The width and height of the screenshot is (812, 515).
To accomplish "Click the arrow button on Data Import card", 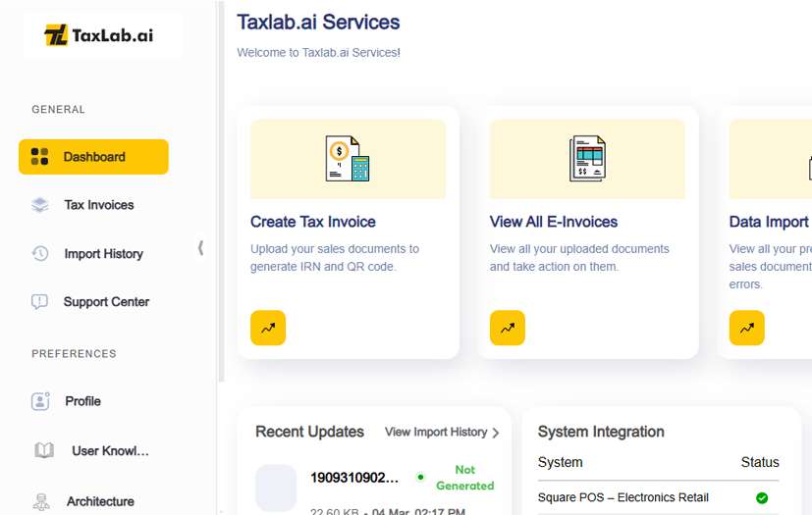I will tap(747, 328).
